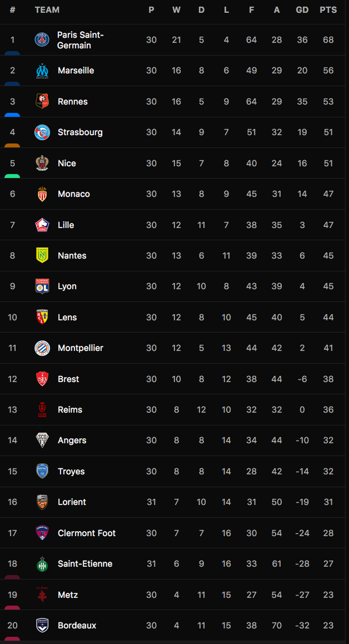Sort table by PTS column header
This screenshot has width=349, height=644.
point(328,10)
